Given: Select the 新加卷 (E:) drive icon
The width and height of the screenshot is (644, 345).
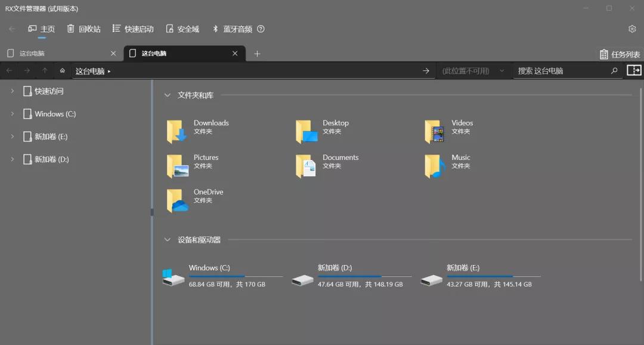Looking at the screenshot, I should 431,281.
